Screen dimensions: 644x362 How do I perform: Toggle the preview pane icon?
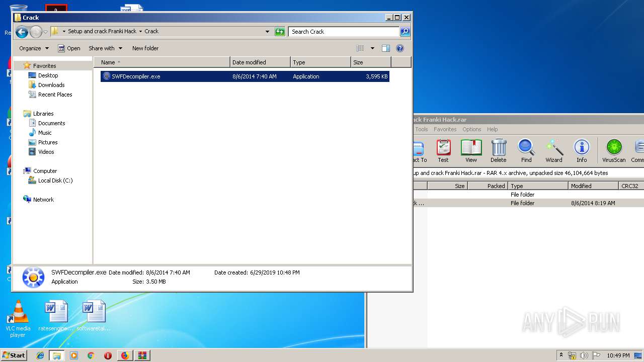point(386,48)
